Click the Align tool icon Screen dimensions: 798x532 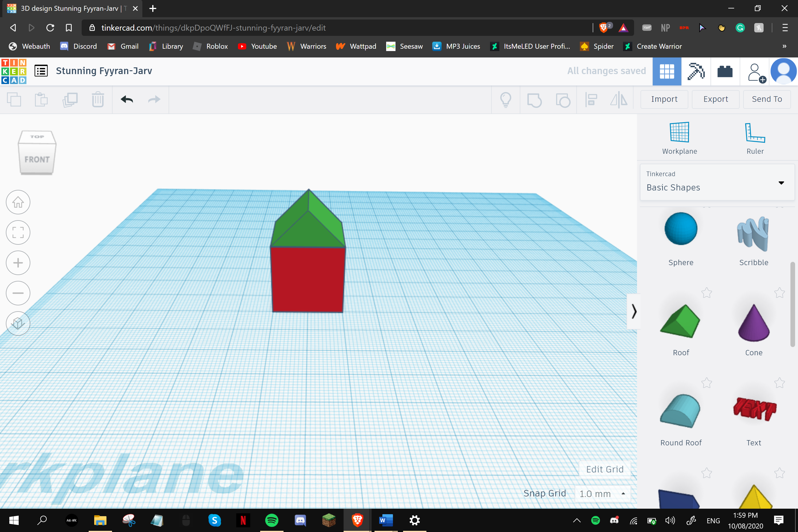[x=591, y=100]
